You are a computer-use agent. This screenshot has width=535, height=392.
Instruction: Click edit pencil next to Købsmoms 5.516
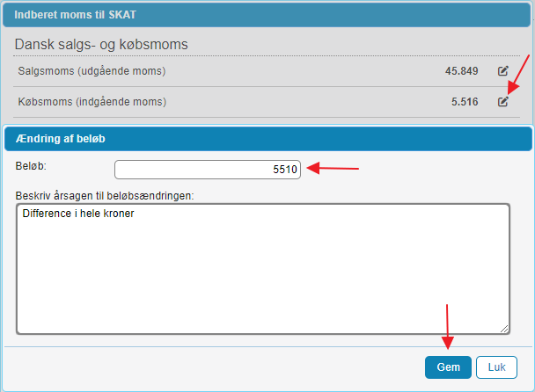[503, 102]
